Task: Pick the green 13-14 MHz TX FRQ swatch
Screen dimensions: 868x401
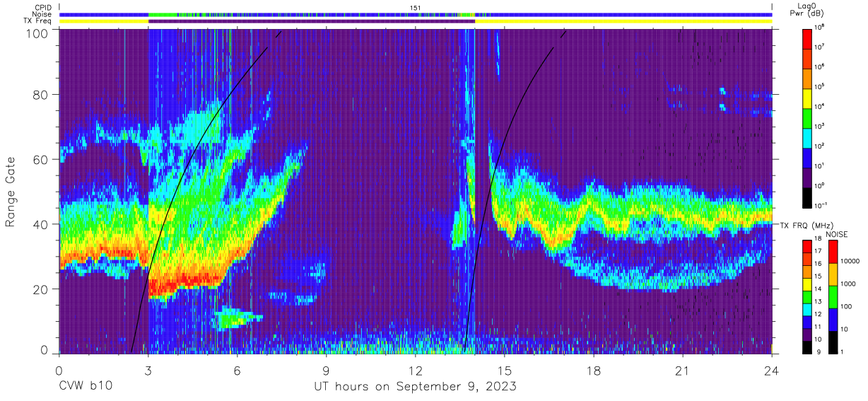Action: pyautogui.click(x=808, y=296)
